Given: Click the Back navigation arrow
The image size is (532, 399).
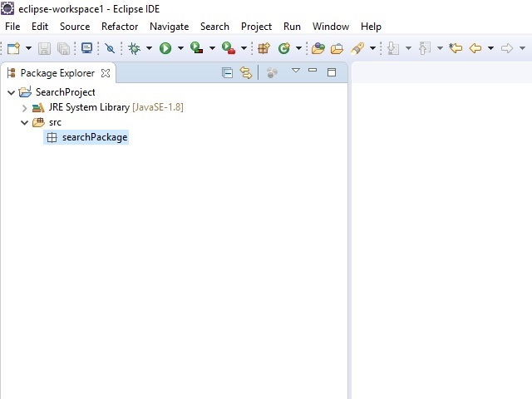Looking at the screenshot, I should click(475, 48).
